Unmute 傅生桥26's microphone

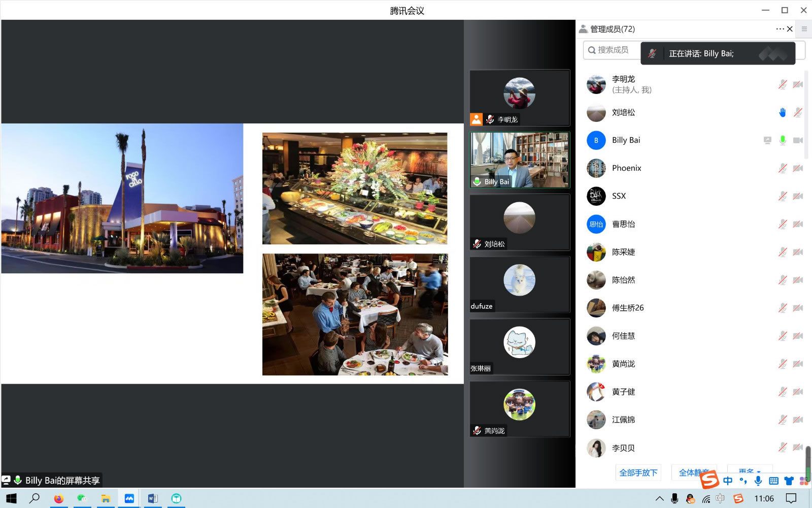tap(783, 308)
